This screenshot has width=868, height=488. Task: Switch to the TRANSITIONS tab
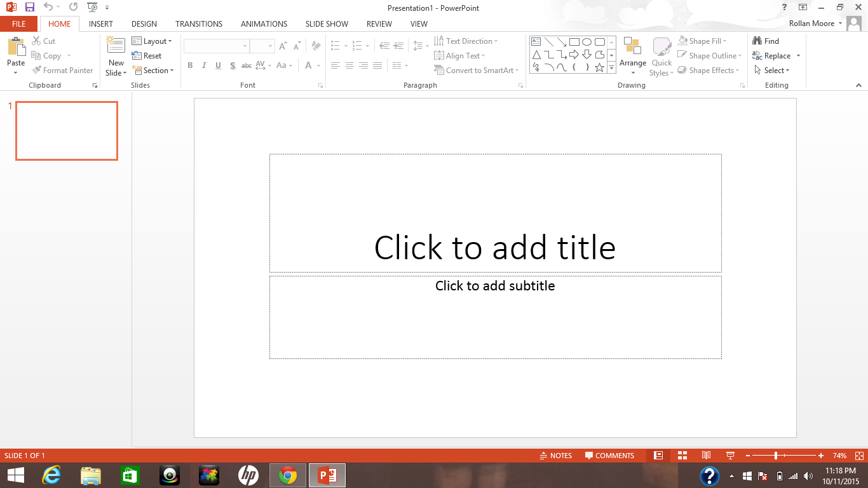coord(199,24)
